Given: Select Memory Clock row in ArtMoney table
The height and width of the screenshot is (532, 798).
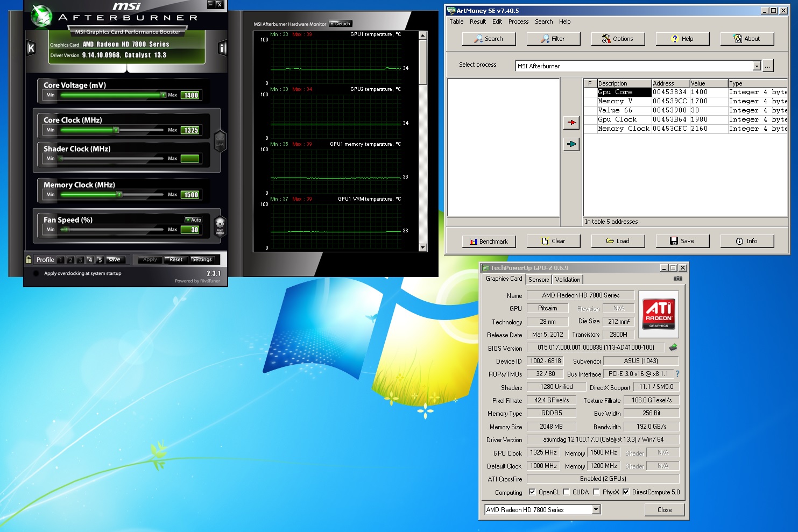Looking at the screenshot, I should click(685, 129).
